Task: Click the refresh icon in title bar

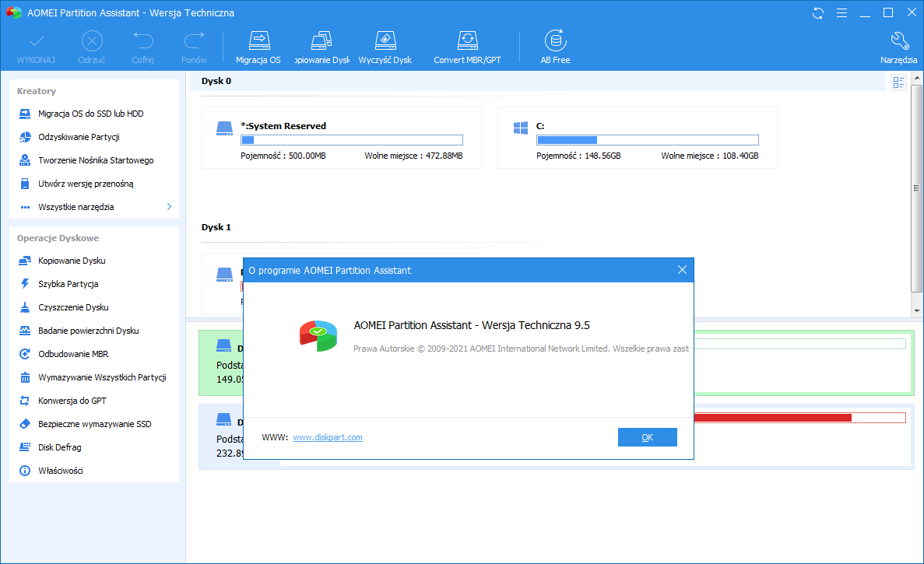Action: click(818, 13)
